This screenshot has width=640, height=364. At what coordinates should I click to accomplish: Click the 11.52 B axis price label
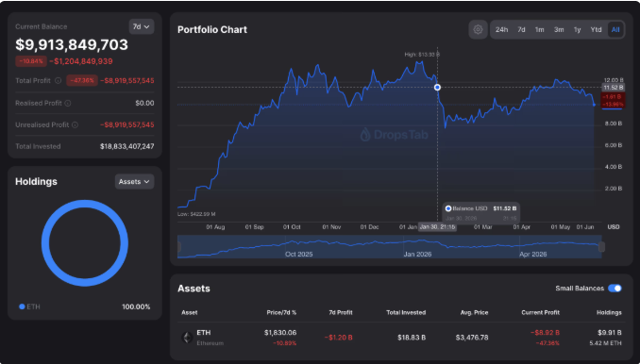tap(613, 88)
